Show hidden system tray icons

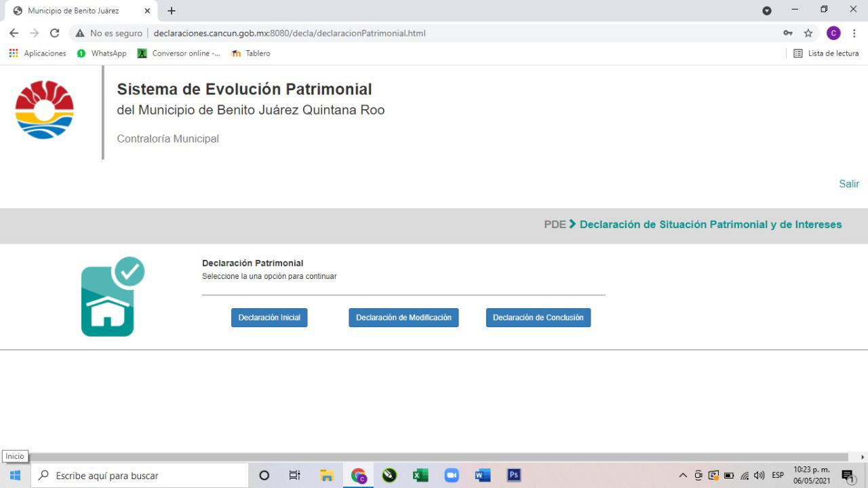(683, 475)
